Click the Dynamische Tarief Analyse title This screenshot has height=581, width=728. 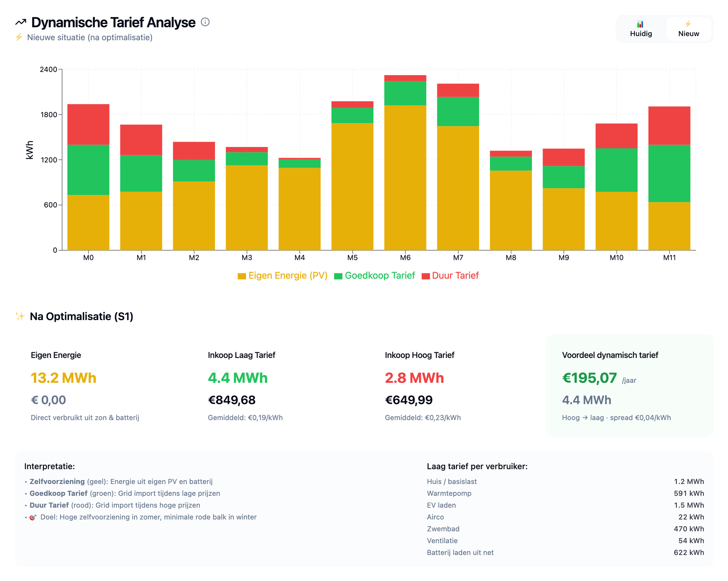coord(113,22)
